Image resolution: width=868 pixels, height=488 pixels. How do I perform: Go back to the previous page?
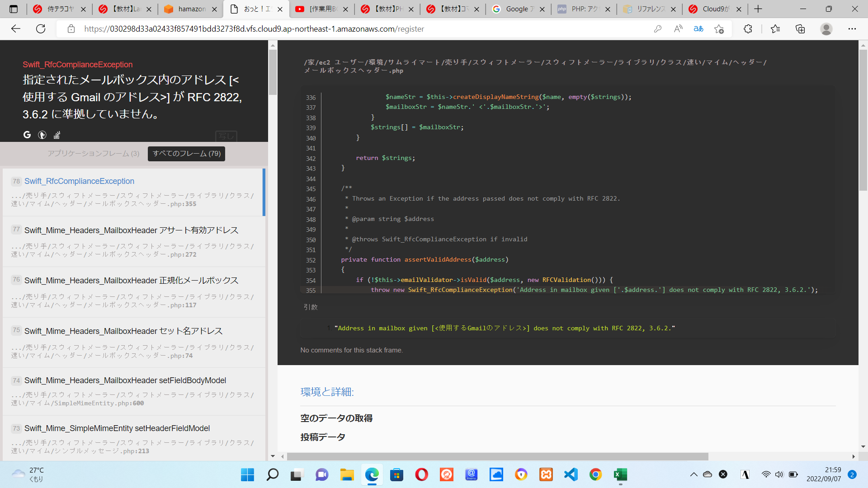16,29
